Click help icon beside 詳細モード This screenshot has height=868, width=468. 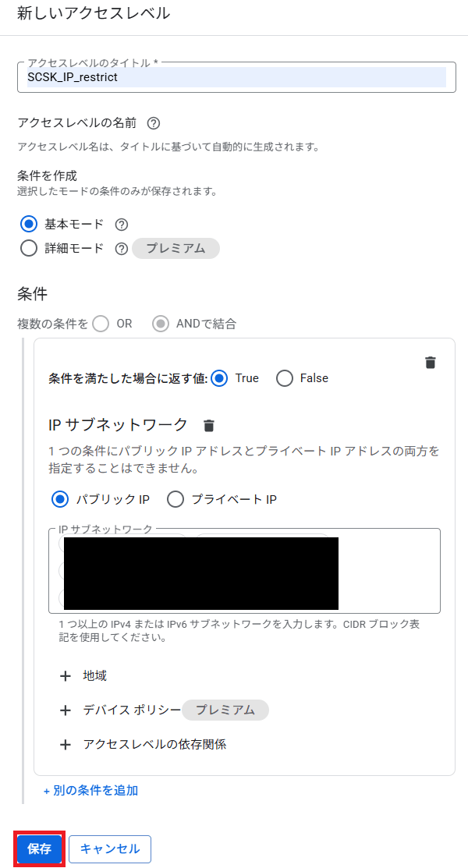[121, 249]
